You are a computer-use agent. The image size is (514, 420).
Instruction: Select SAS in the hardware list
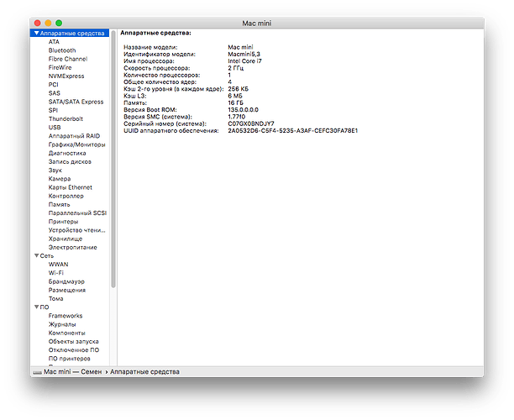point(55,93)
